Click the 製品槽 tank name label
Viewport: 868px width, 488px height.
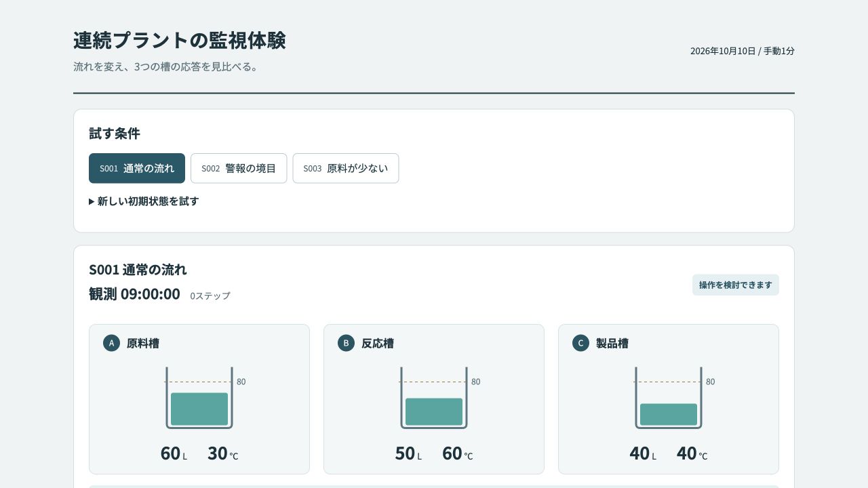click(612, 344)
